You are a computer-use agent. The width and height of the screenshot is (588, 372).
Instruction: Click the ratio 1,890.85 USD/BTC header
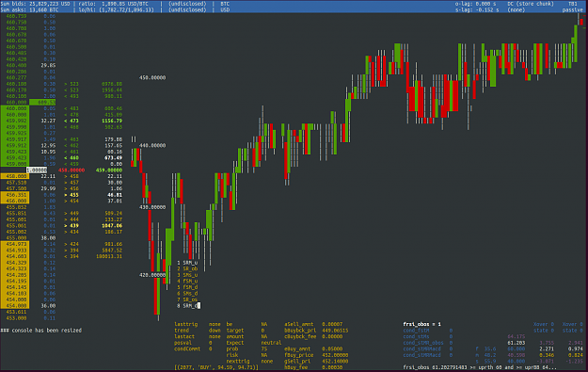pyautogui.click(x=113, y=4)
